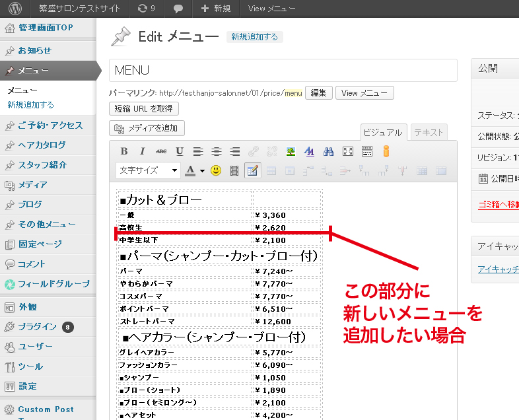Click the MENU title input field
The width and height of the screenshot is (519, 420).
[283, 70]
